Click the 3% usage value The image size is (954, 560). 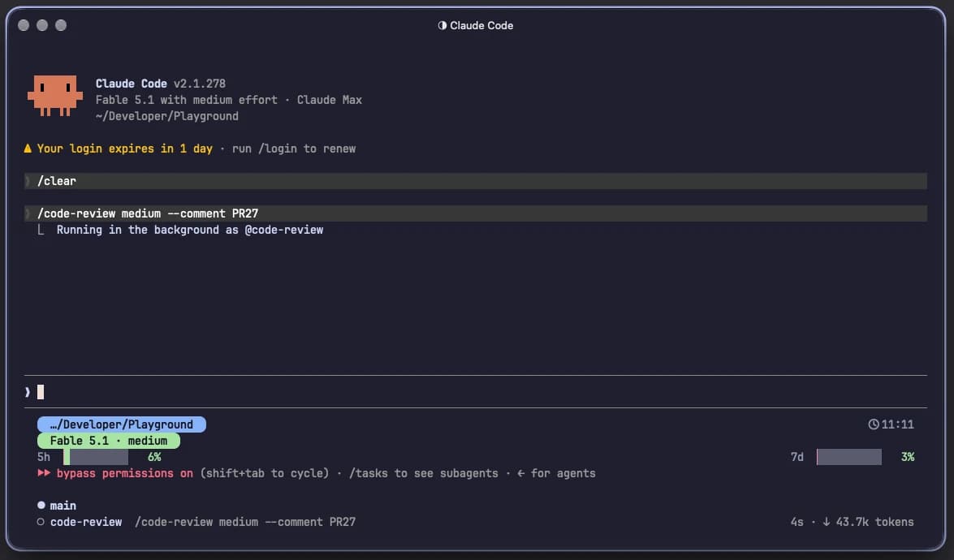pos(908,457)
